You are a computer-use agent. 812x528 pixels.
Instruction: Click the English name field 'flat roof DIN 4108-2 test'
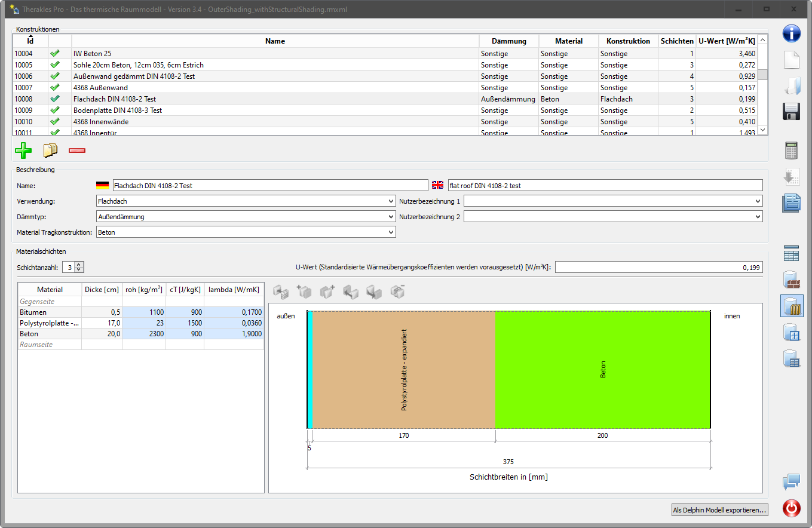coord(605,186)
